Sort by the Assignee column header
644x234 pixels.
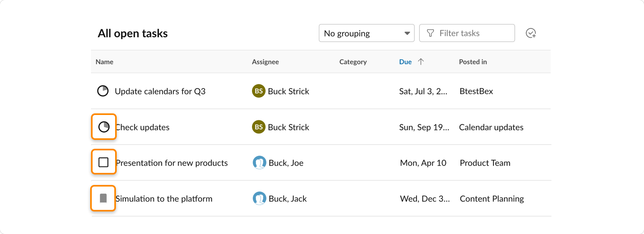point(265,62)
